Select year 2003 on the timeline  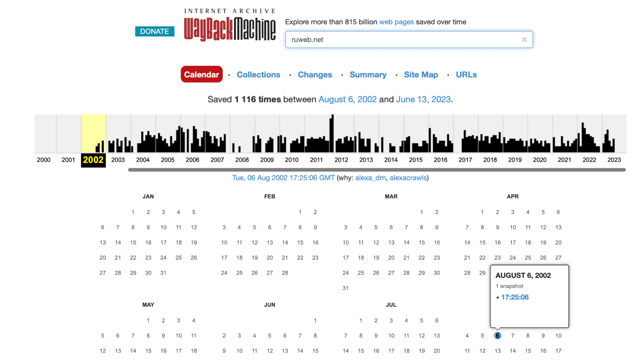coord(118,160)
